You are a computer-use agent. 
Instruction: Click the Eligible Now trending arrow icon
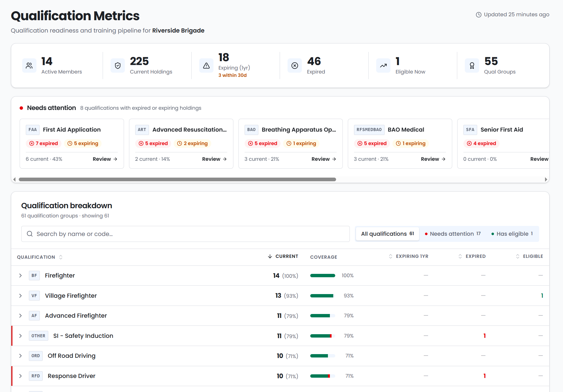click(x=383, y=66)
